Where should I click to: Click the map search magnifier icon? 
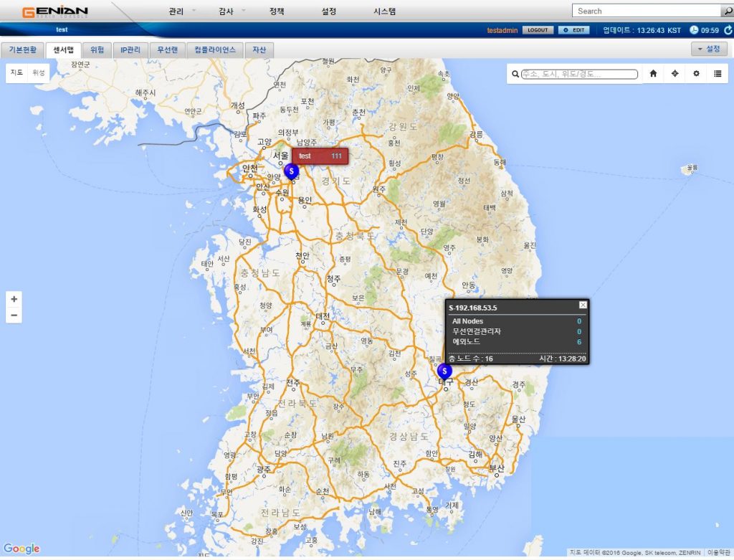(515, 74)
